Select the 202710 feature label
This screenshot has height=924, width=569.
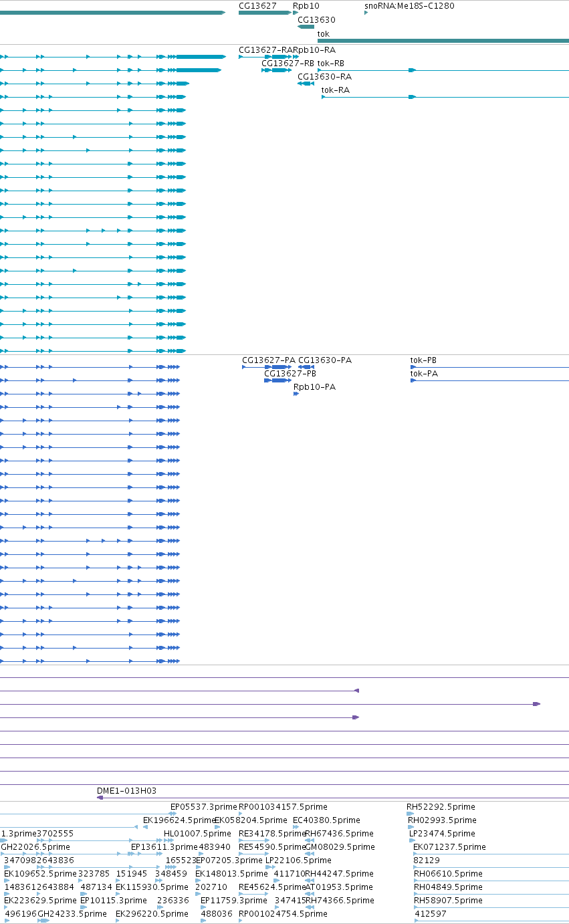click(211, 887)
